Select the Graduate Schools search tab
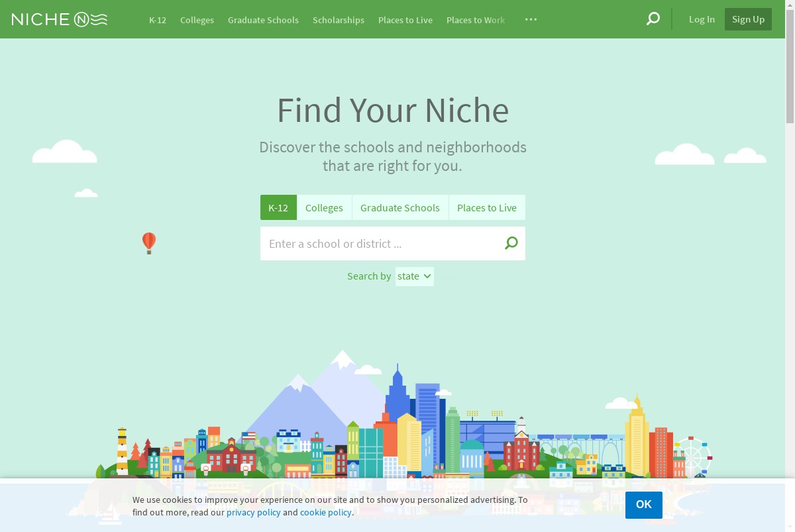This screenshot has height=532, width=795. pyautogui.click(x=400, y=207)
